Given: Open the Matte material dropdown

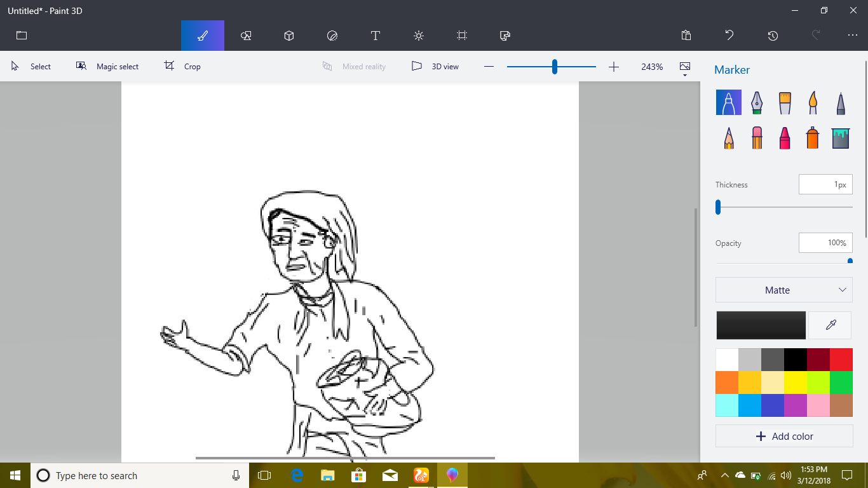Looking at the screenshot, I should [x=783, y=290].
